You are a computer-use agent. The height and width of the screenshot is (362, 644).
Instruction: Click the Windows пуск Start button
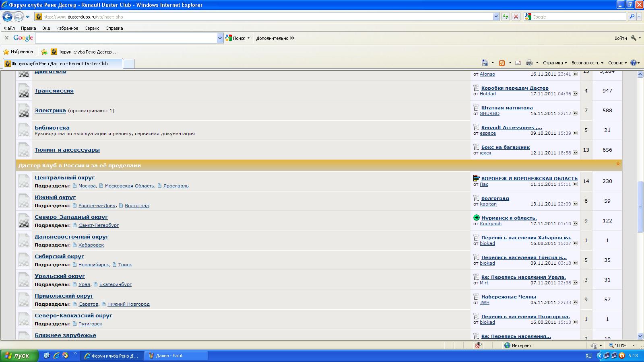pos(19,356)
